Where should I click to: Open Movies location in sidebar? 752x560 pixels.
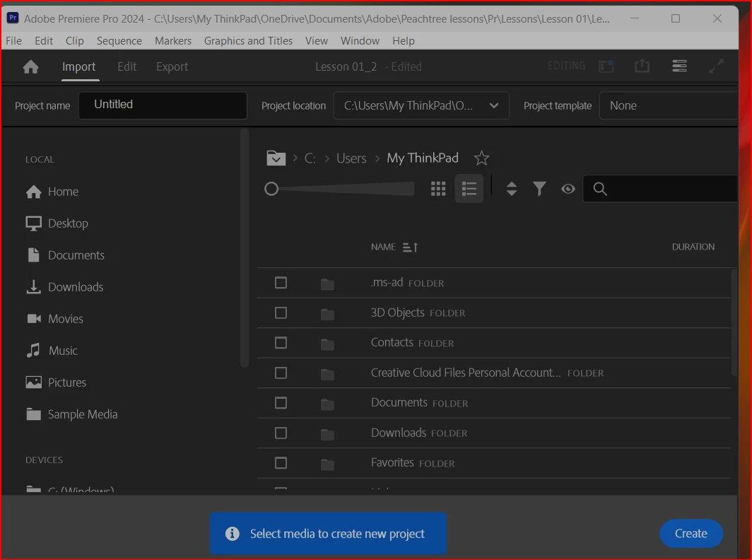[x=54, y=319]
